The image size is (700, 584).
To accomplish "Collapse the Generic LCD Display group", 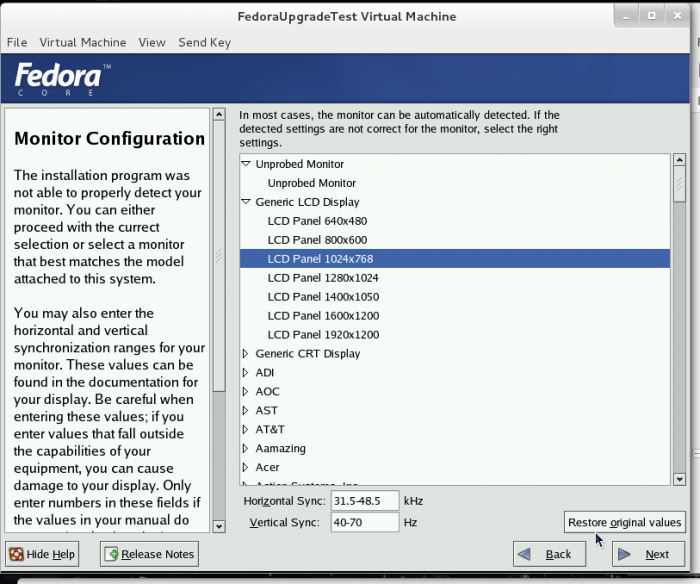I will click(x=246, y=202).
